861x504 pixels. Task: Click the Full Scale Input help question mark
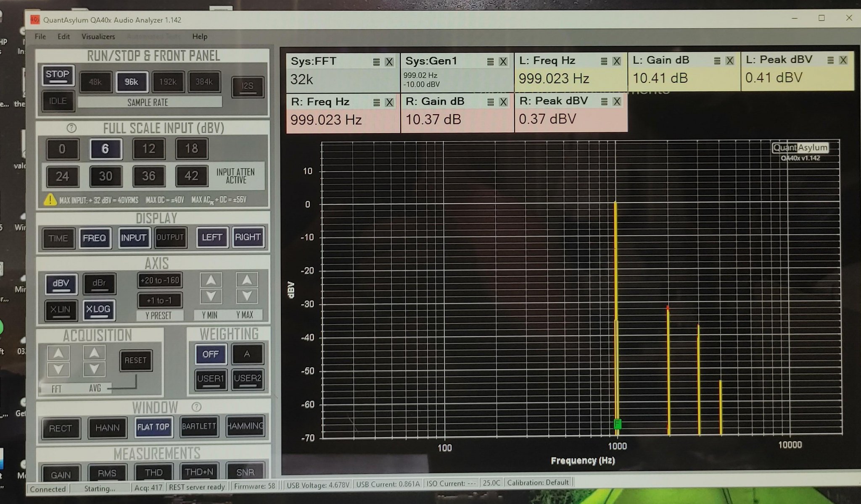pos(71,128)
